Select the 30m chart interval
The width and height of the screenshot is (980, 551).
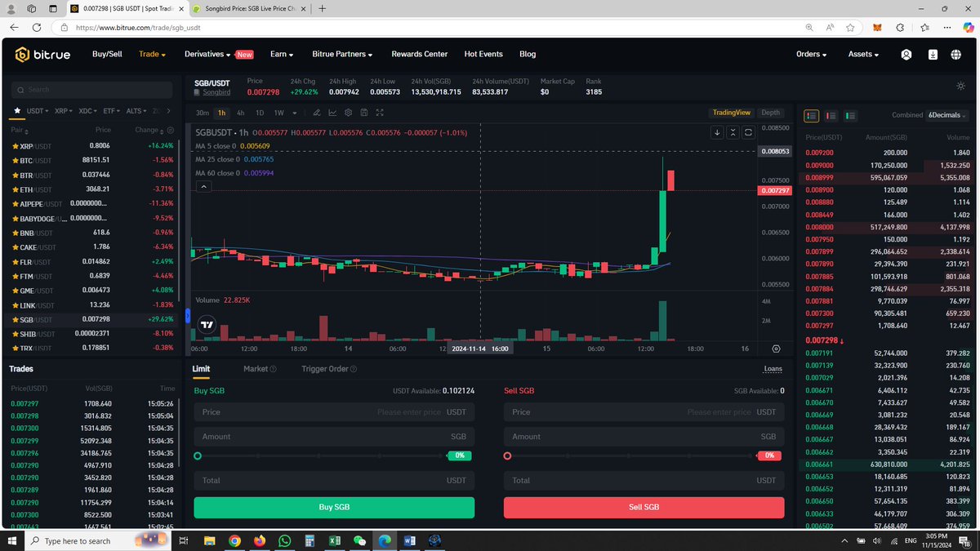[203, 113]
